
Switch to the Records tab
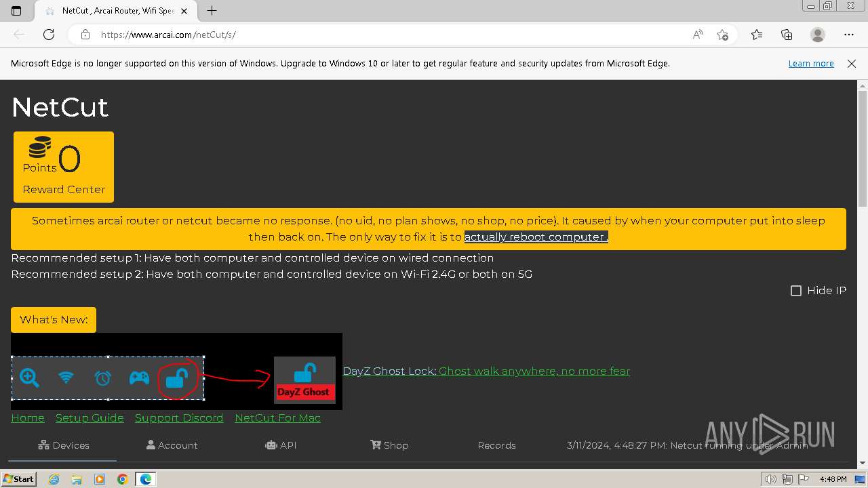click(496, 445)
